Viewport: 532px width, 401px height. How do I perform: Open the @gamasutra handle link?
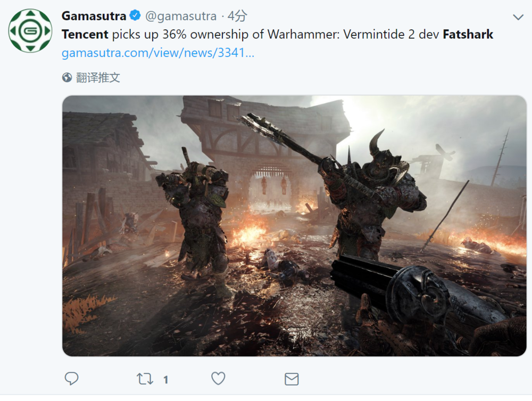click(181, 16)
